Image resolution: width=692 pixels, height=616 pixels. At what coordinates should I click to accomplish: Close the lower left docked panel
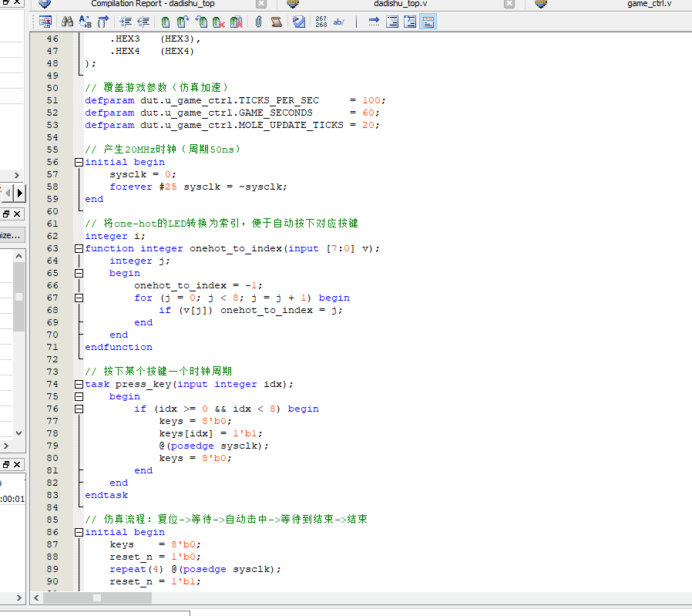pos(17,465)
